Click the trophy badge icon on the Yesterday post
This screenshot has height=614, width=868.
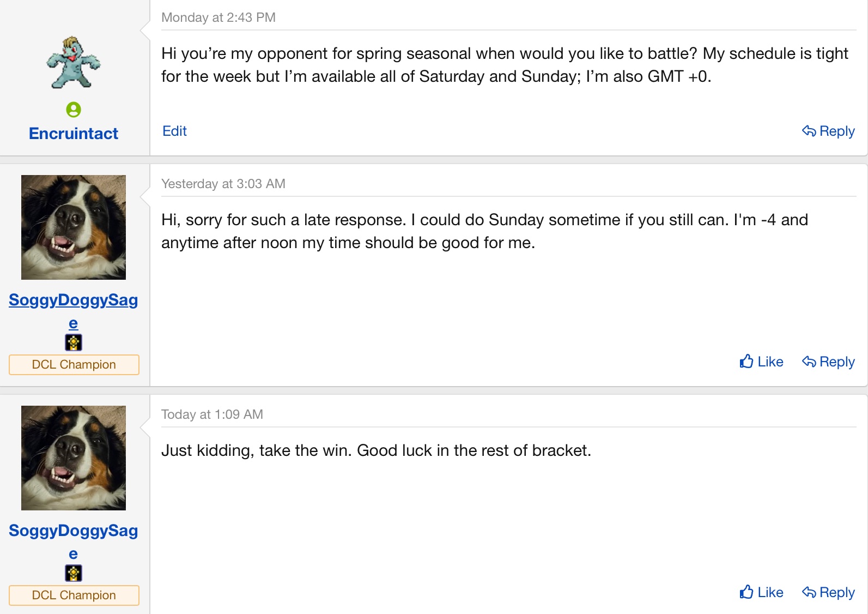coord(74,342)
